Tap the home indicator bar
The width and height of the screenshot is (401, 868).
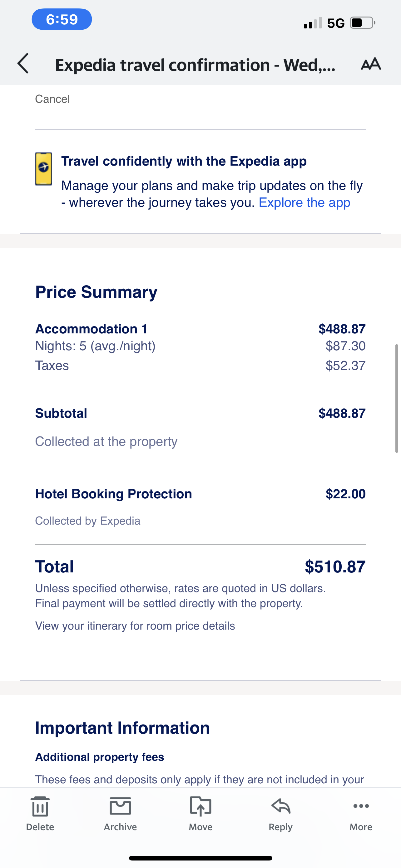pos(200,858)
